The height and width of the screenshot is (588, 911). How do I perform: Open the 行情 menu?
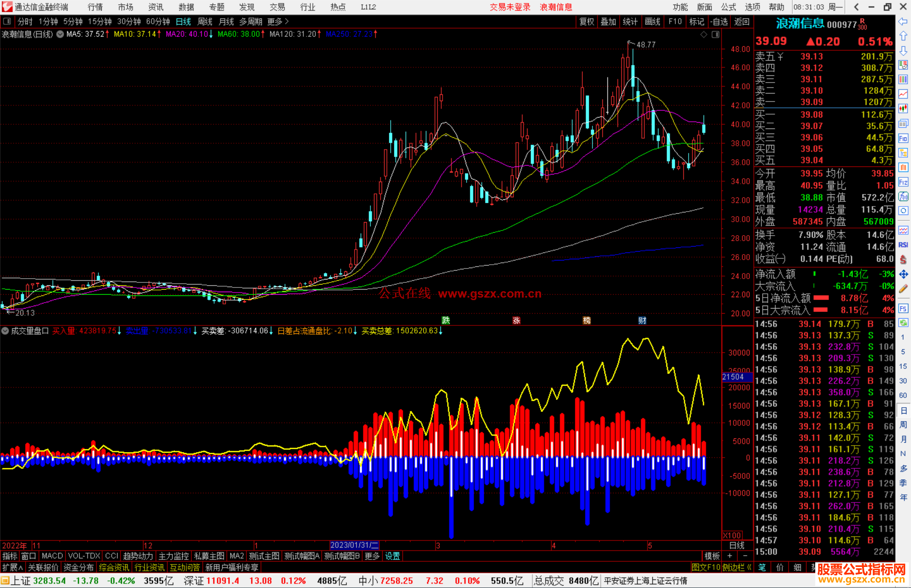[x=95, y=7]
